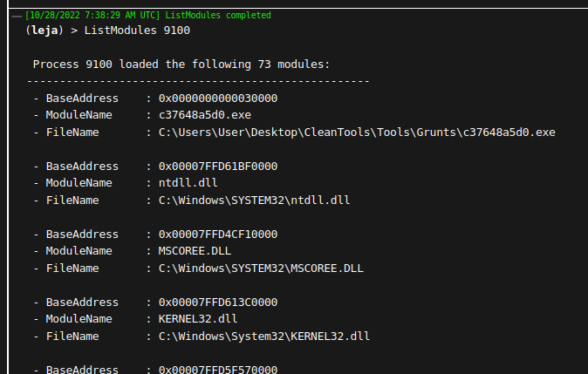Image resolution: width=588 pixels, height=374 pixels.
Task: Click base address 0x00007FFD5F570000
Action: [x=218, y=370]
